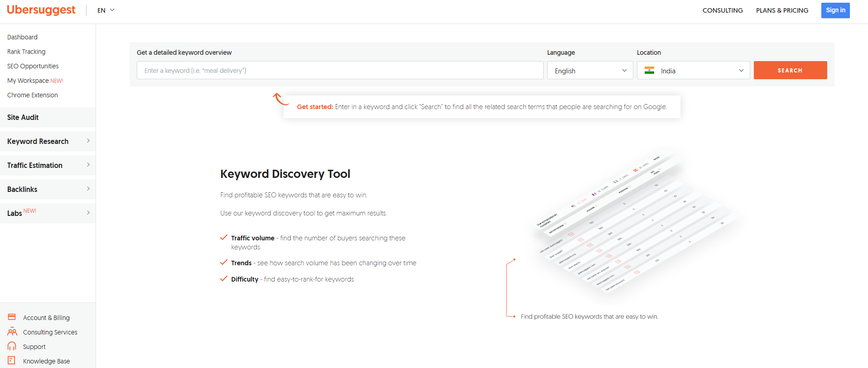Expand Keyword Research section

click(48, 141)
